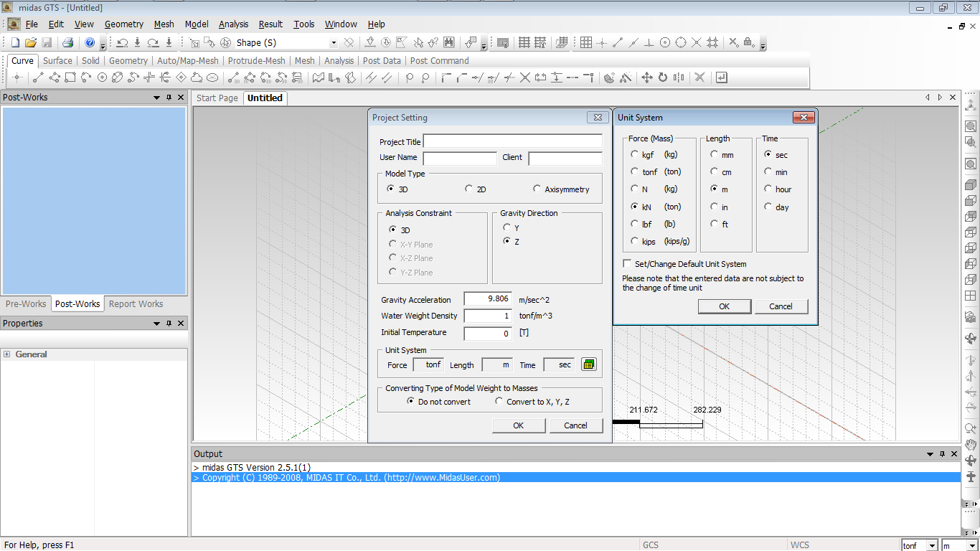This screenshot has height=551, width=980.
Task: Click the User Name input field
Action: 460,158
